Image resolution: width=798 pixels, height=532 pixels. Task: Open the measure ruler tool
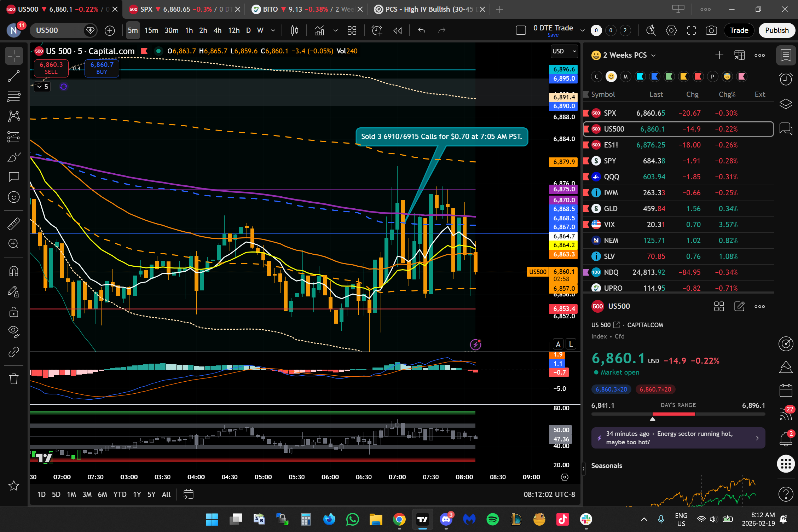[14, 224]
